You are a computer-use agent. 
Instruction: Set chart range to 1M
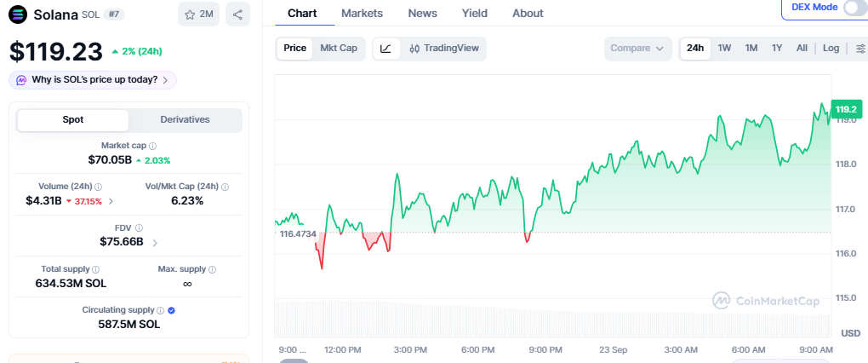click(x=751, y=49)
